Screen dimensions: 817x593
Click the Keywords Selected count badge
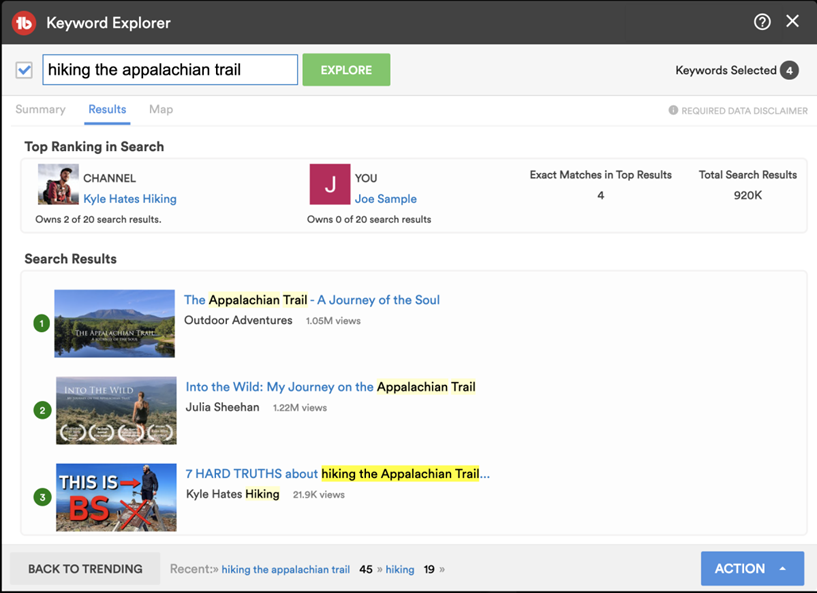[791, 70]
